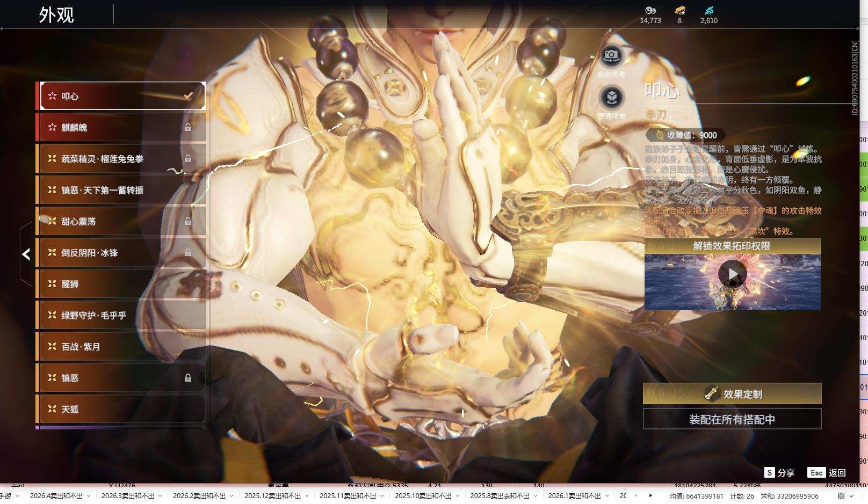Switch to the 2026.3卖出和不出 sheet tab

(128, 496)
